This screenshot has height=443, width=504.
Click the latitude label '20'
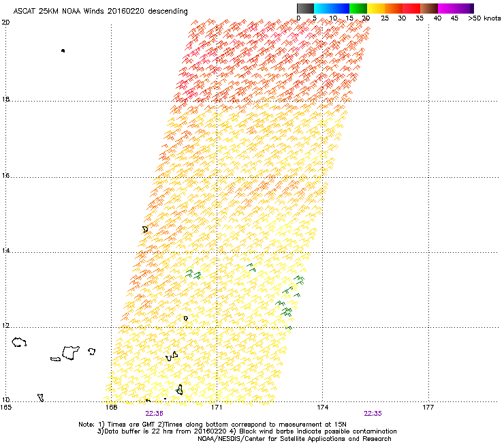click(5, 22)
